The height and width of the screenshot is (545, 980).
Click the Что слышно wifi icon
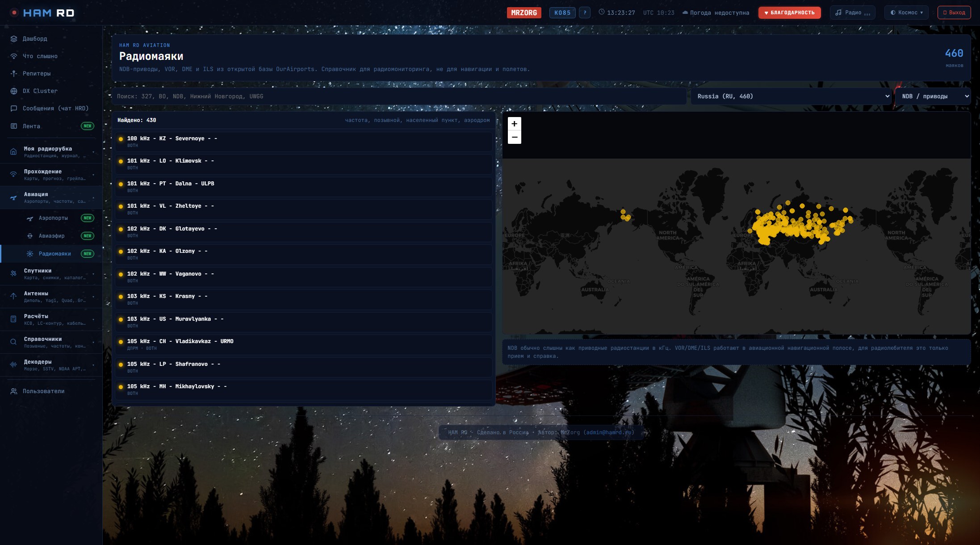click(14, 56)
